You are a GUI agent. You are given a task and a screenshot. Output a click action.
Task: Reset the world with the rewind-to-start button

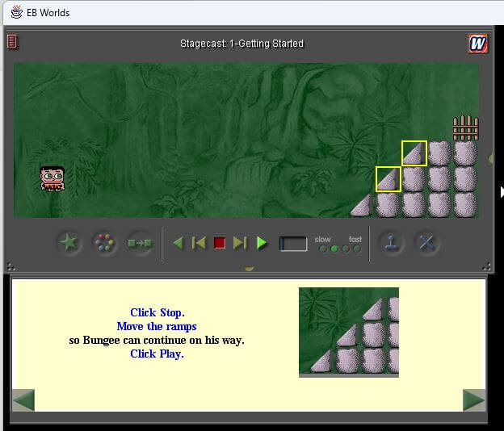point(199,243)
